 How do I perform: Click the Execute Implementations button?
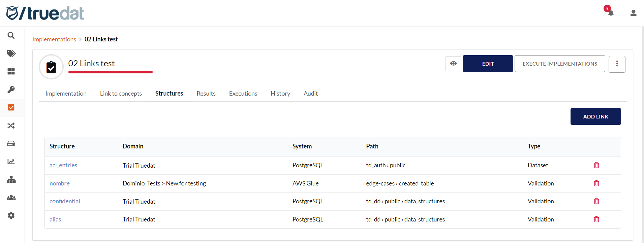(559, 64)
